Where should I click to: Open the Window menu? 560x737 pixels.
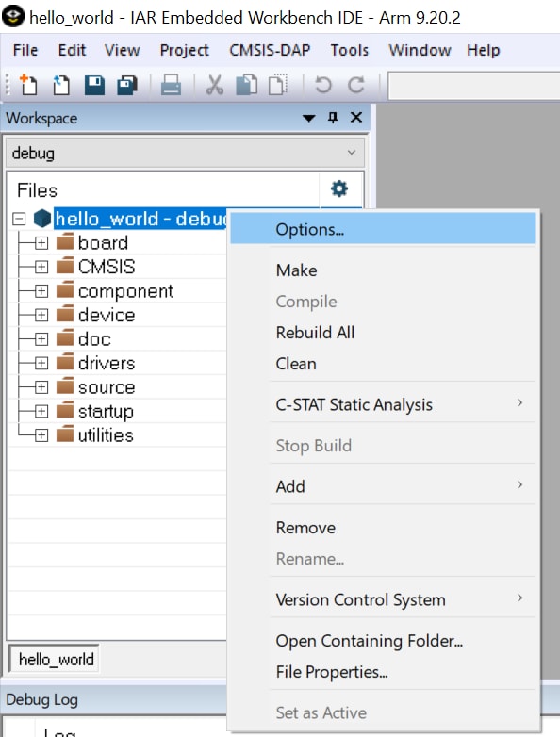[x=420, y=50]
